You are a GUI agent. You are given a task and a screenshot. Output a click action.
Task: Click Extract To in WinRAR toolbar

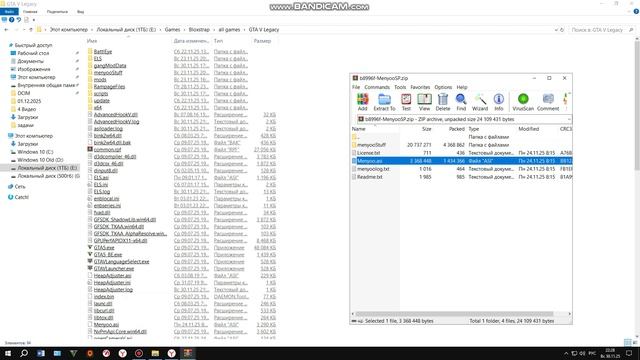coord(384,102)
